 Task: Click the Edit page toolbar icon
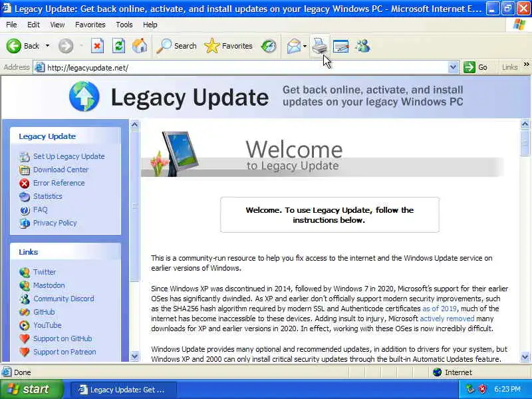coord(341,46)
